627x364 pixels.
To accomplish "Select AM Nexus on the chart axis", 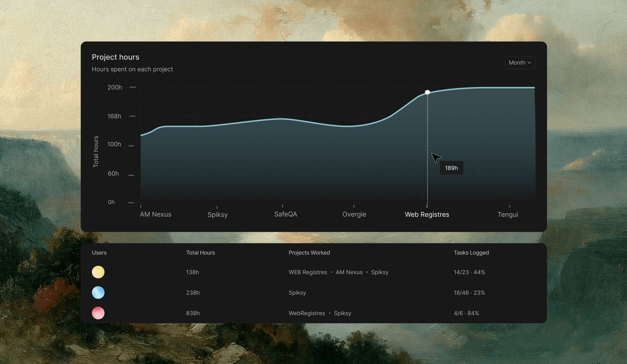I will [x=155, y=214].
